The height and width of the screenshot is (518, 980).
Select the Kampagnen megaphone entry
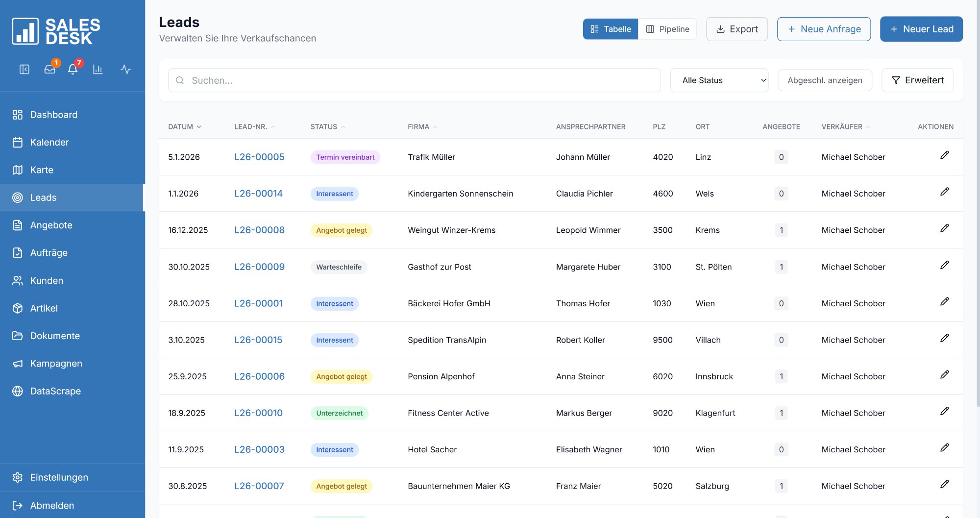tap(56, 363)
